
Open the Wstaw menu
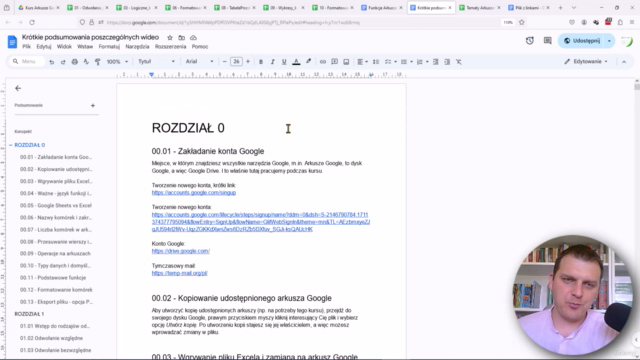(85, 47)
